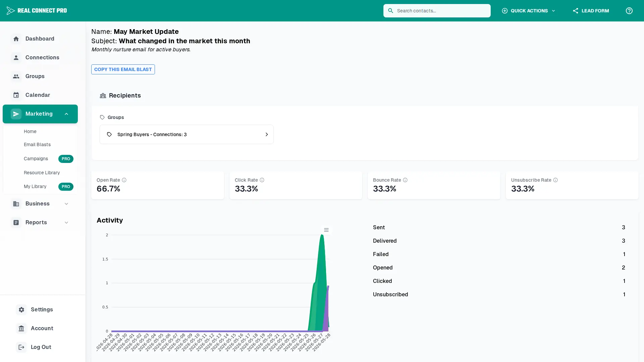Click the Opened row label
644x362 pixels.
click(x=383, y=268)
